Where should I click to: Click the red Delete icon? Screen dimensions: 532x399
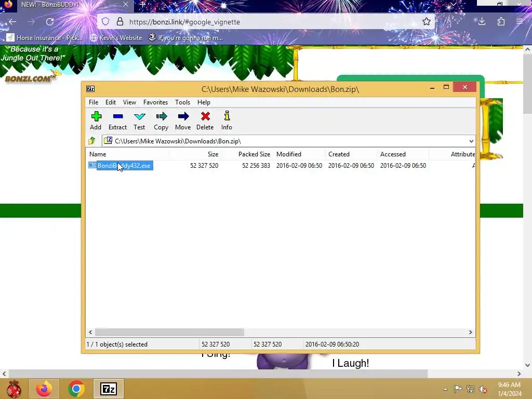tap(205, 121)
